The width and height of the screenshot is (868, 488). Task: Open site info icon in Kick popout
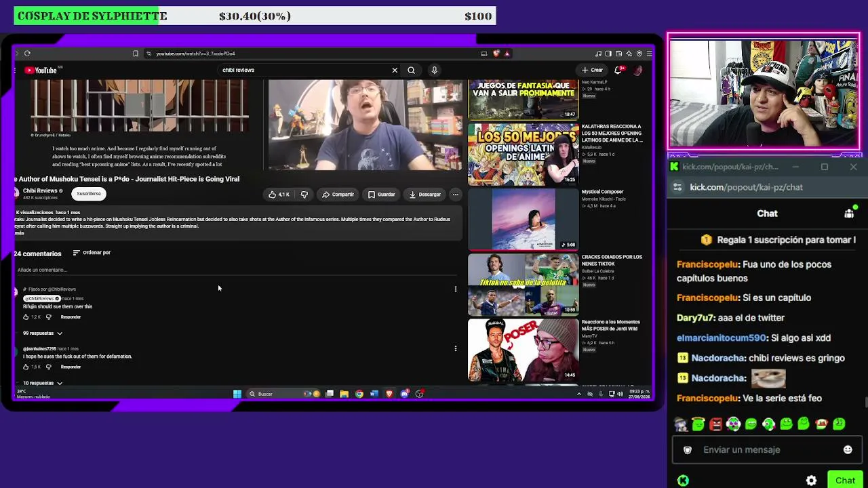677,187
